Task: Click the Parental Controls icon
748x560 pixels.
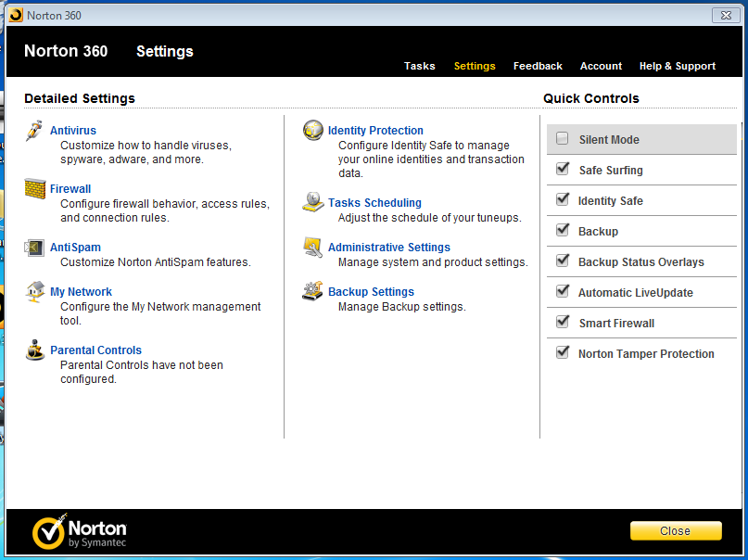Action: [x=35, y=350]
